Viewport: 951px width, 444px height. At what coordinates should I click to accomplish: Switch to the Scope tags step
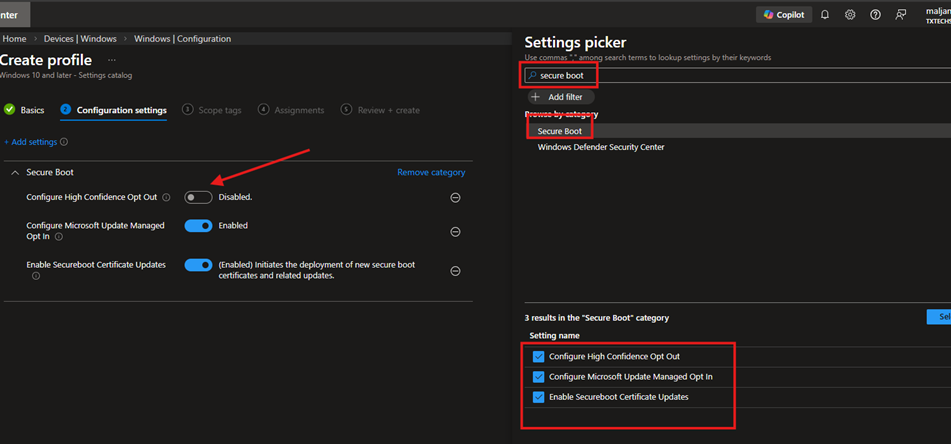pos(211,110)
